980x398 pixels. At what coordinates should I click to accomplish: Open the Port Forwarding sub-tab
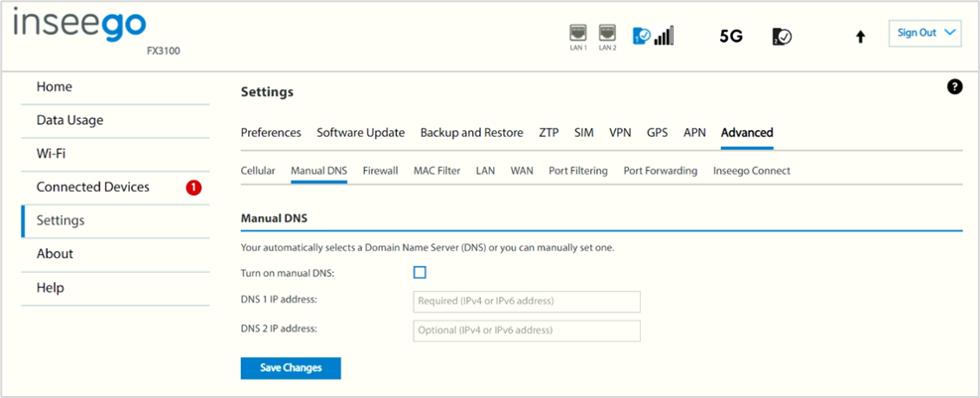pyautogui.click(x=661, y=171)
